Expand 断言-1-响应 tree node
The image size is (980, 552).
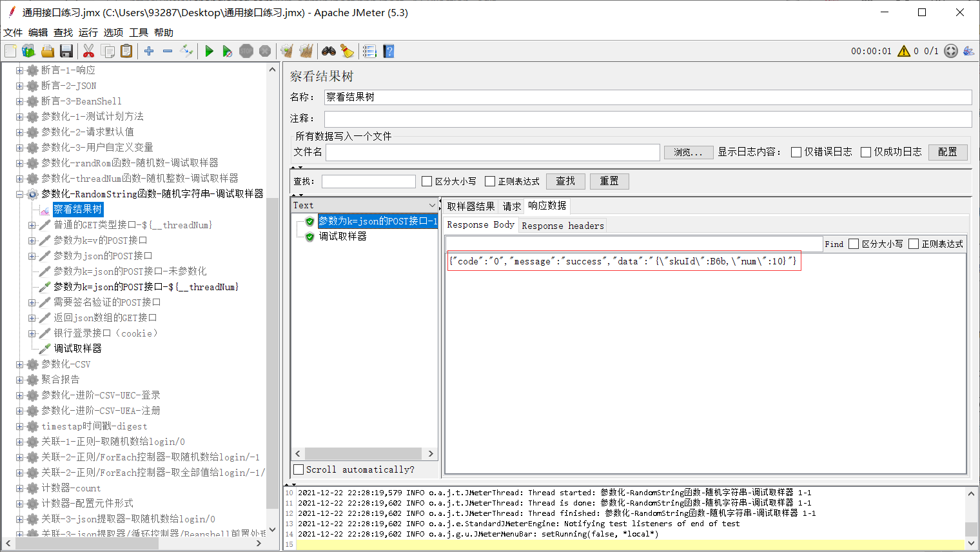(x=19, y=70)
